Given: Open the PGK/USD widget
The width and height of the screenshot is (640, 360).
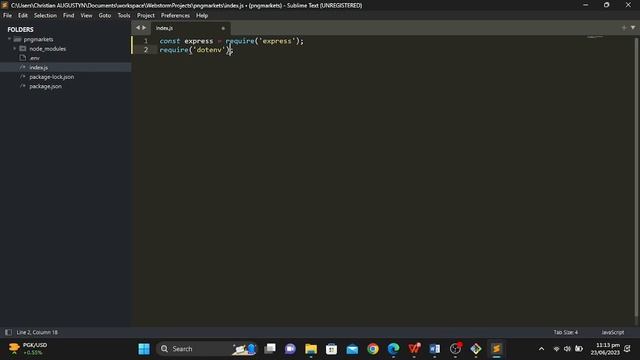Looking at the screenshot, I should [28, 349].
